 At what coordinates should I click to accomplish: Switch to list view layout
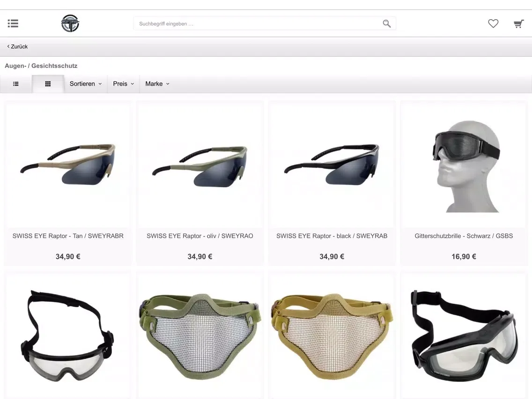click(16, 84)
